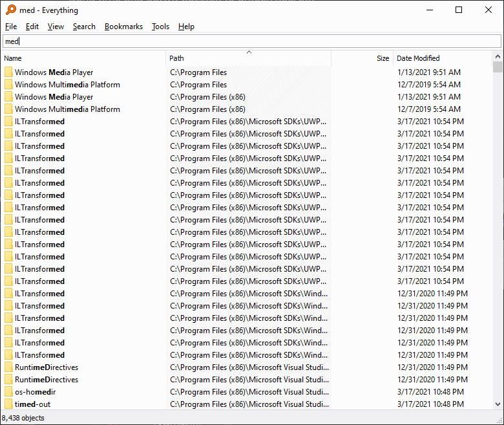Image resolution: width=504 pixels, height=425 pixels.
Task: Click the scroll up arrow of the results list
Action: [x=498, y=56]
